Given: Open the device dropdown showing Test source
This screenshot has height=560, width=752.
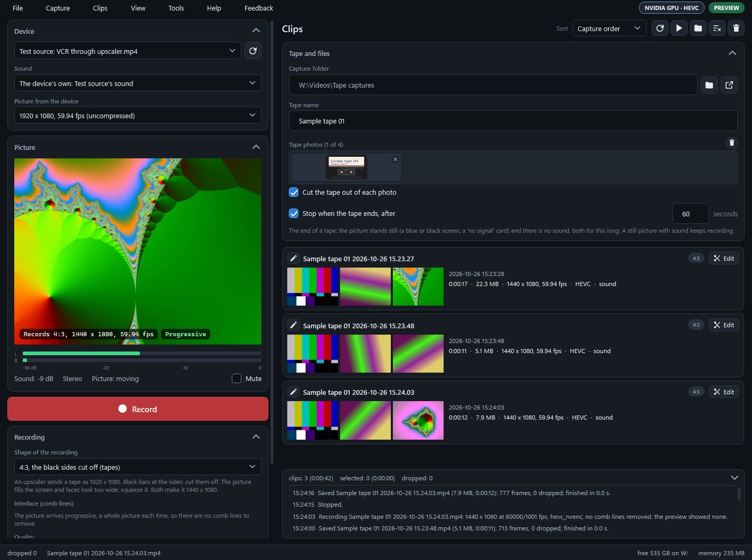Looking at the screenshot, I should pos(128,51).
